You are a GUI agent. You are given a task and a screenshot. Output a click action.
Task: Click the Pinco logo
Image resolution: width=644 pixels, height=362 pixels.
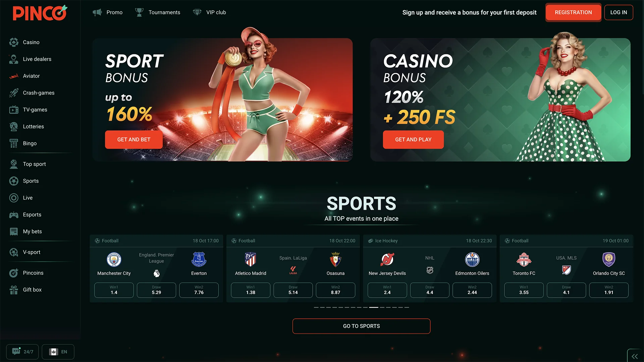pos(40,13)
